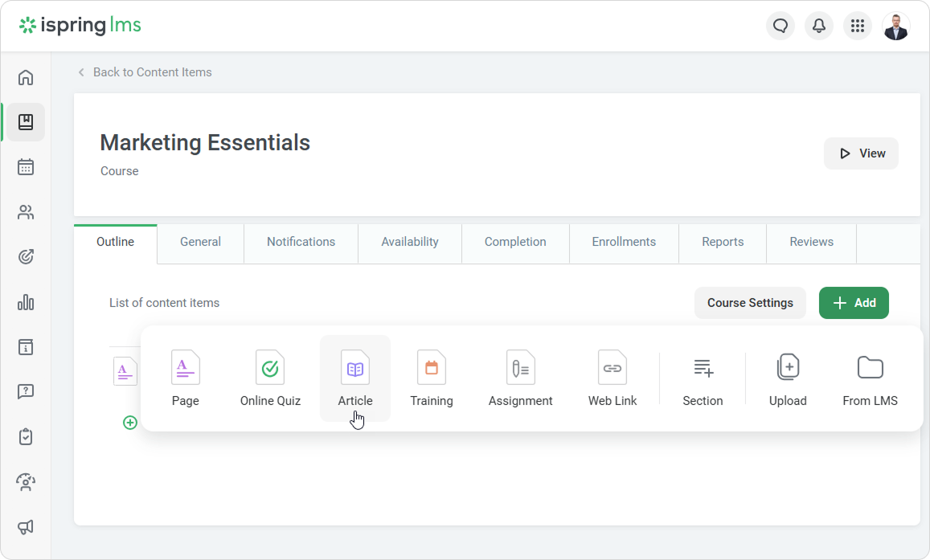The image size is (930, 560).
Task: Add a Training item
Action: pyautogui.click(x=432, y=378)
